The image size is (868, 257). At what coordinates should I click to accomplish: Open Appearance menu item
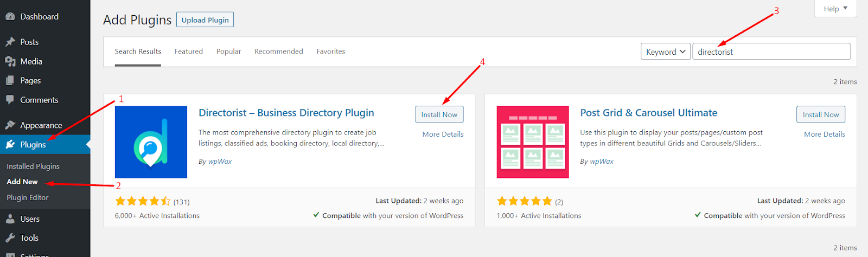pyautogui.click(x=45, y=125)
